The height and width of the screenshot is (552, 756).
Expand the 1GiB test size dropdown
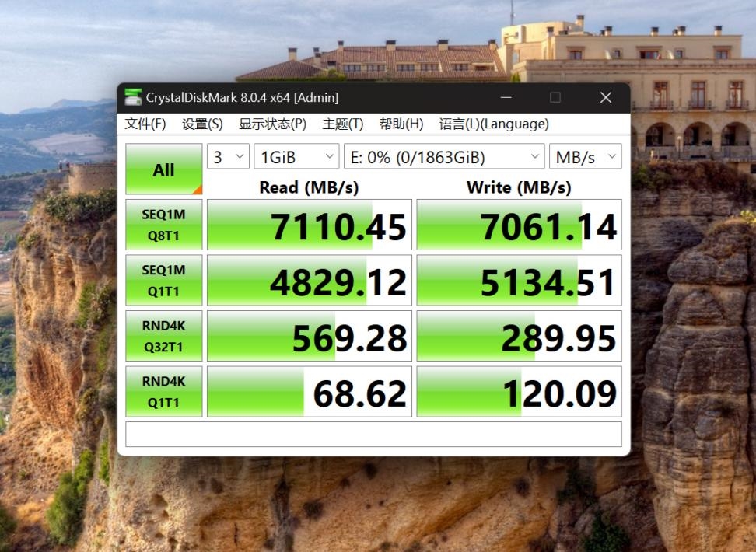(296, 157)
